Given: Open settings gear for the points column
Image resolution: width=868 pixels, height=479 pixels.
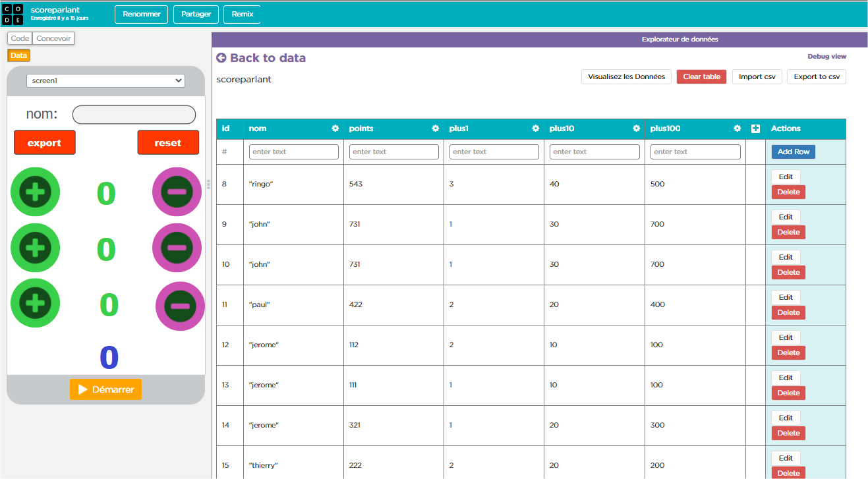Looking at the screenshot, I should pos(435,128).
